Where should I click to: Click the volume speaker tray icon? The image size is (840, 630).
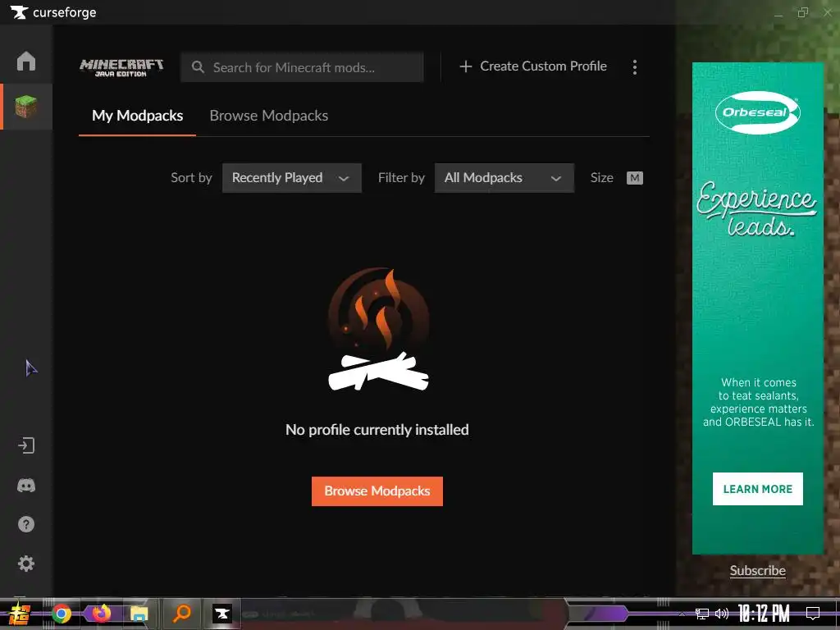click(722, 614)
